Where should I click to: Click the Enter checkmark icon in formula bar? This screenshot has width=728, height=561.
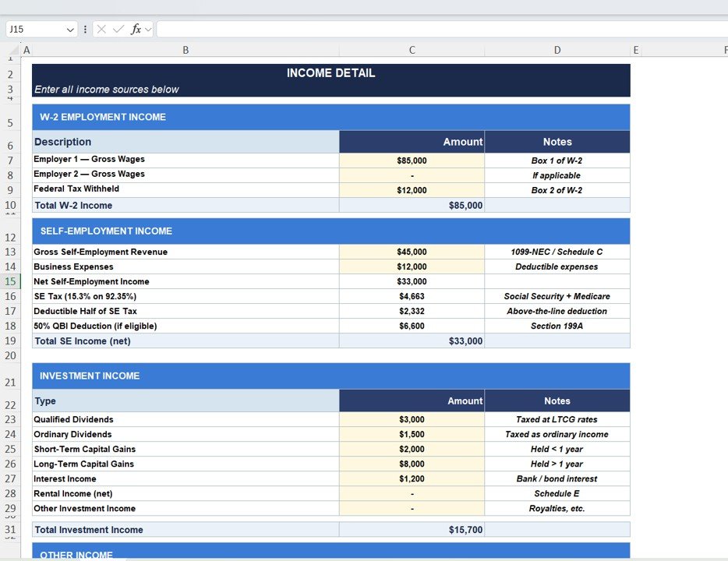(118, 29)
